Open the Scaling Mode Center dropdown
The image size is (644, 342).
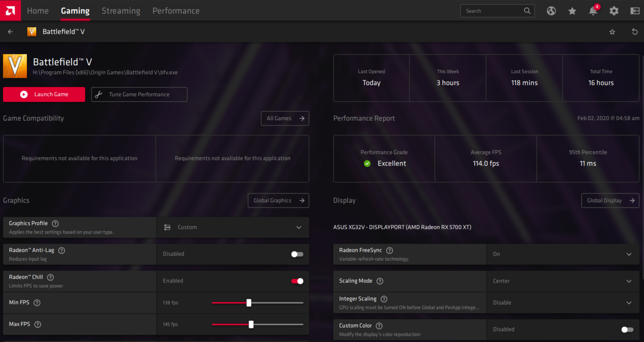pos(563,281)
